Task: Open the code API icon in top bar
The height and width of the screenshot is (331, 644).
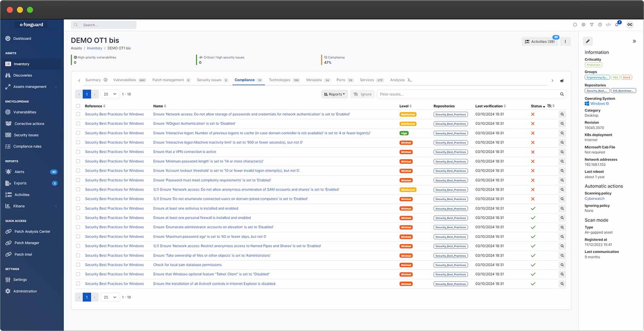Action: [x=608, y=25]
